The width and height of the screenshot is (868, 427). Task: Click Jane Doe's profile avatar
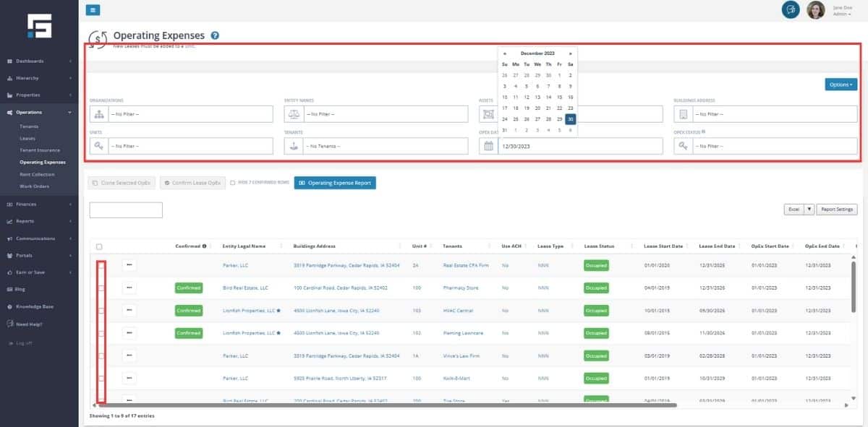click(816, 9)
